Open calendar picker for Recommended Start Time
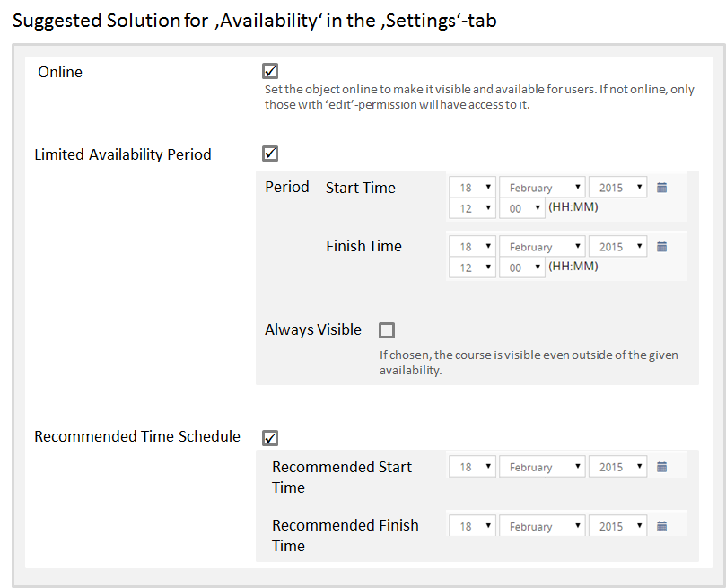 pyautogui.click(x=662, y=467)
